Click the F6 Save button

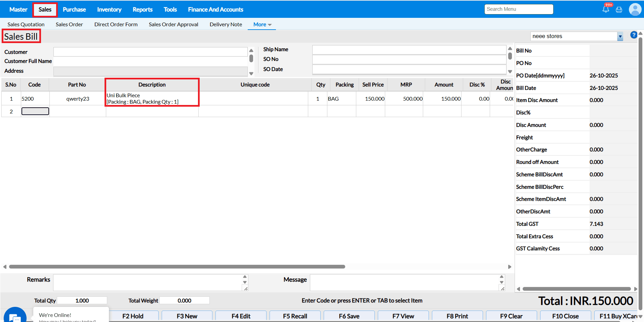tap(349, 316)
